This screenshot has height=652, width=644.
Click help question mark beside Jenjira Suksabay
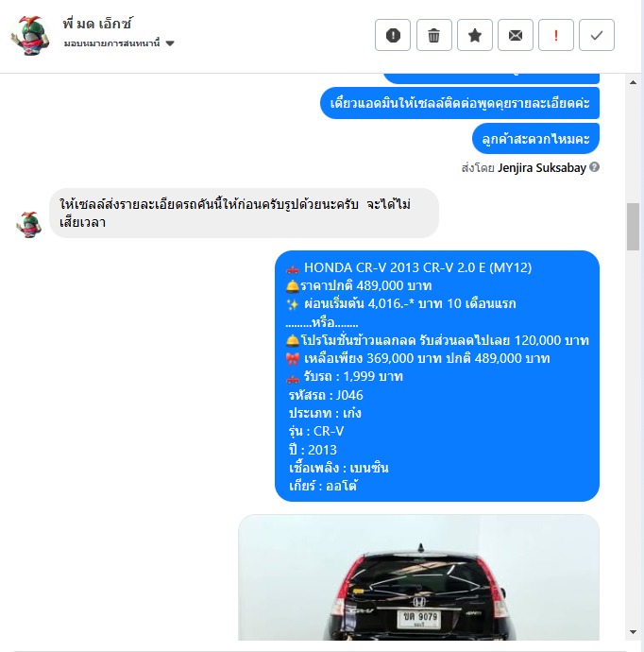pyautogui.click(x=595, y=167)
